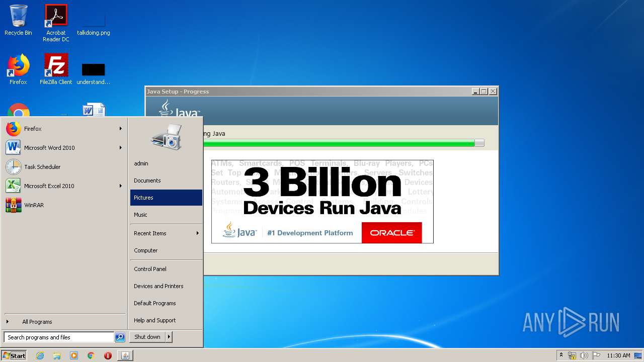Launch Microsoft Word 2010 from Start menu
Image resolution: width=644 pixels, height=362 pixels.
[64, 148]
